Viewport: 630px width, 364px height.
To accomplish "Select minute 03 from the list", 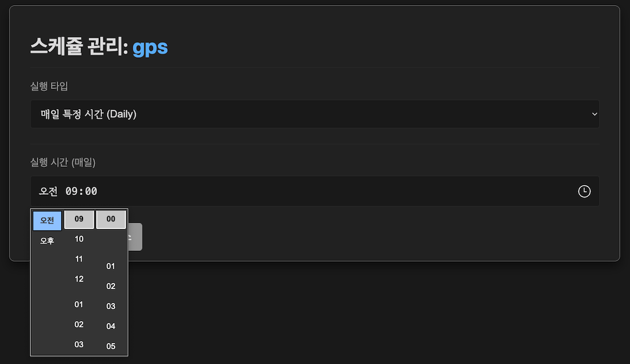I will coord(110,306).
